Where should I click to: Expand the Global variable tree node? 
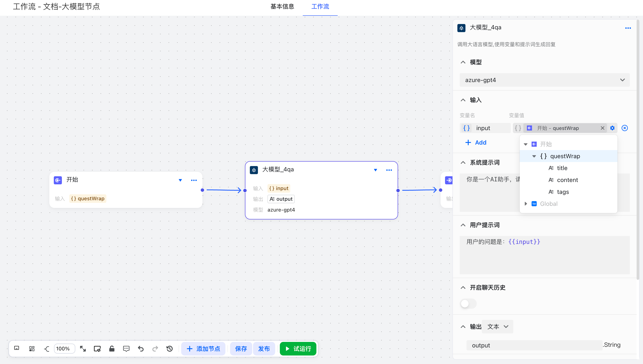[x=526, y=204]
